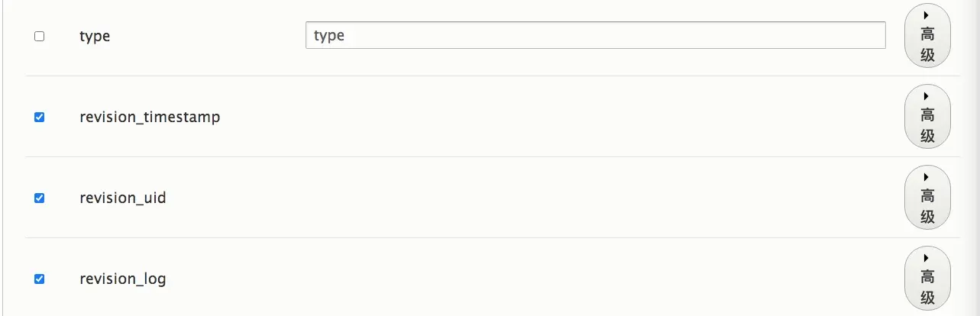Click the revision_timestamp label text
This screenshot has width=980, height=316.
coord(150,117)
